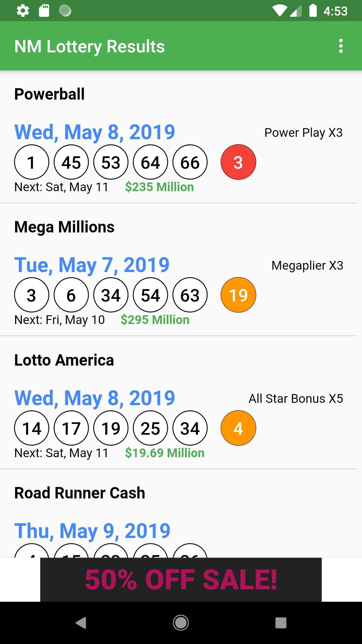
Task: Tap the Android home button
Action: pyautogui.click(x=181, y=623)
